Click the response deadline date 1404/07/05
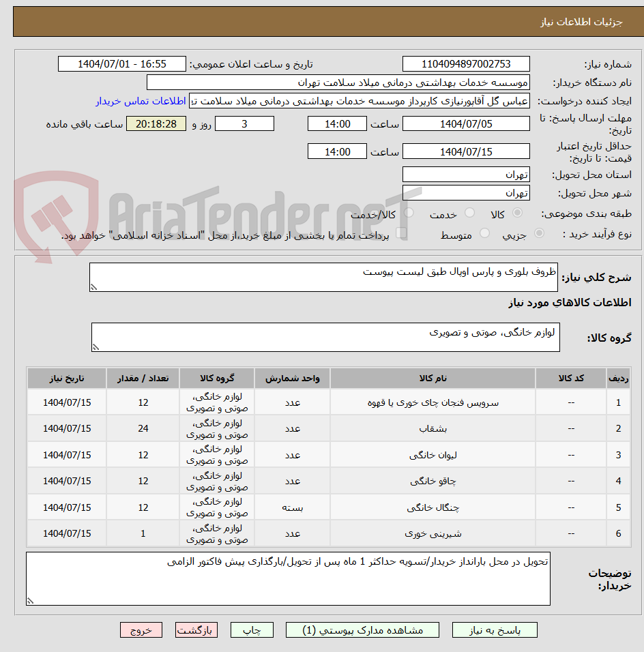The width and height of the screenshot is (644, 652). 466,124
